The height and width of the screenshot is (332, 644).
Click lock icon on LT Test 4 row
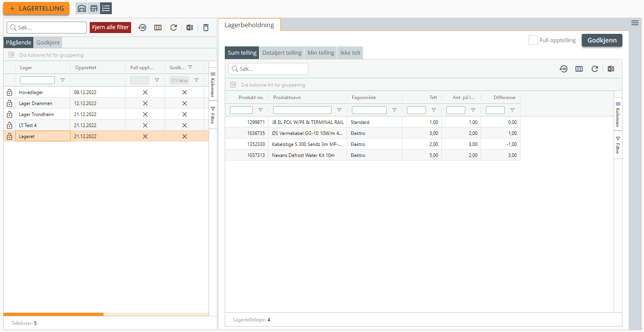9,125
